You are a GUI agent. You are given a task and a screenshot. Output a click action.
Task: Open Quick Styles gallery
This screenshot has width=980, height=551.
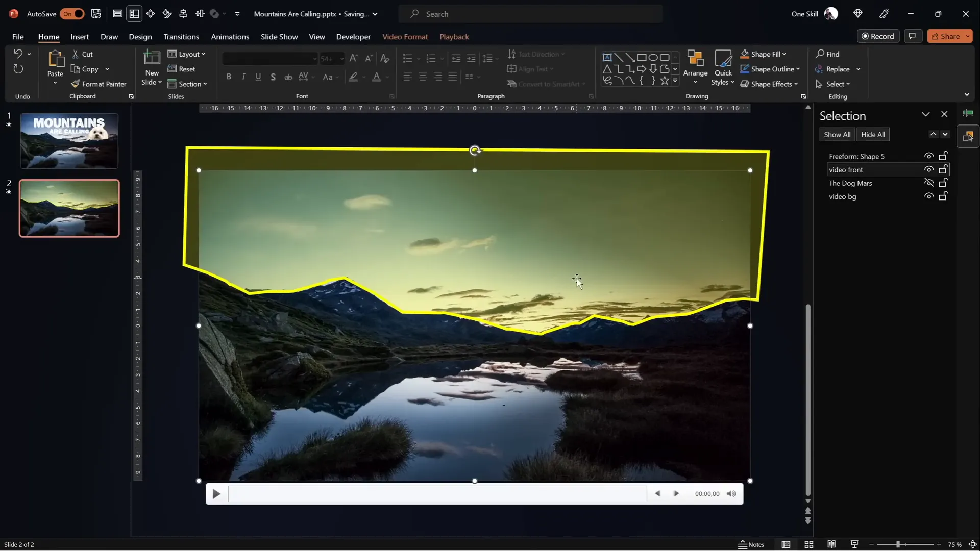[x=723, y=67]
